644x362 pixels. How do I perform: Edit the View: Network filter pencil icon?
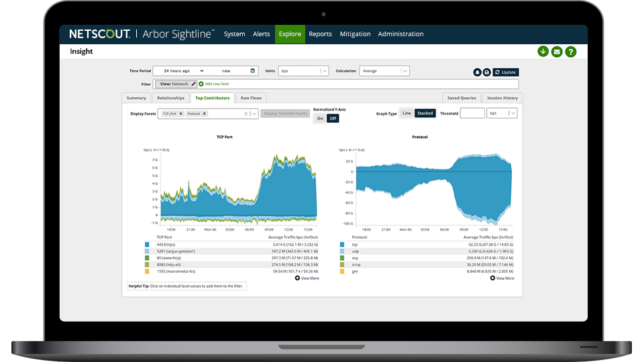(193, 84)
